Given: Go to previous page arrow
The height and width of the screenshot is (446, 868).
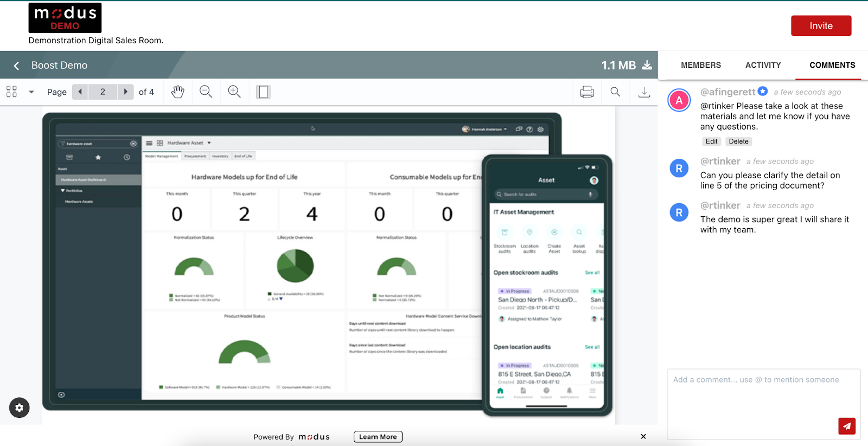Looking at the screenshot, I should pyautogui.click(x=80, y=92).
